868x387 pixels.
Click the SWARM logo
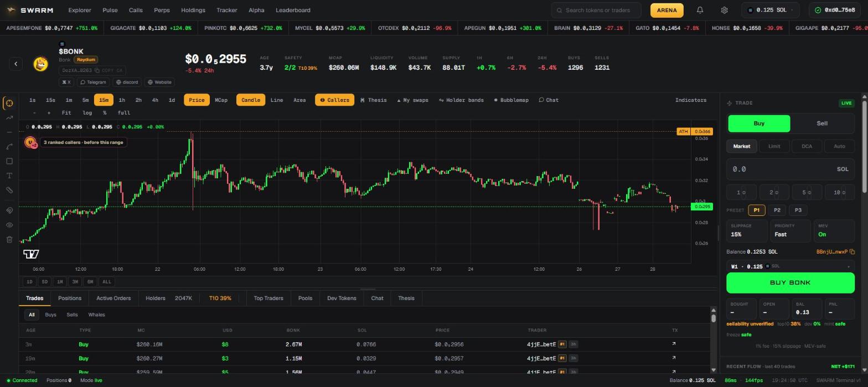point(30,10)
